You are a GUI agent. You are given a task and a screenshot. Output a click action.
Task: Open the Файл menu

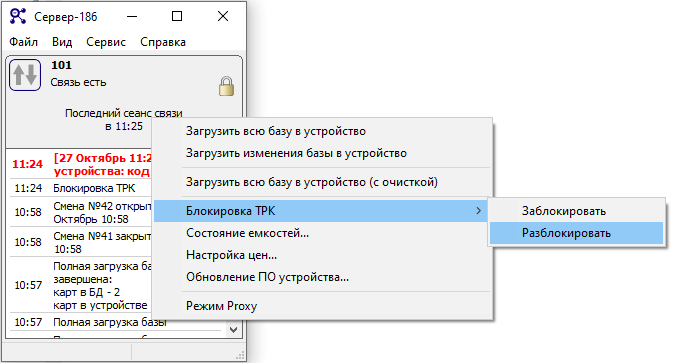point(24,42)
